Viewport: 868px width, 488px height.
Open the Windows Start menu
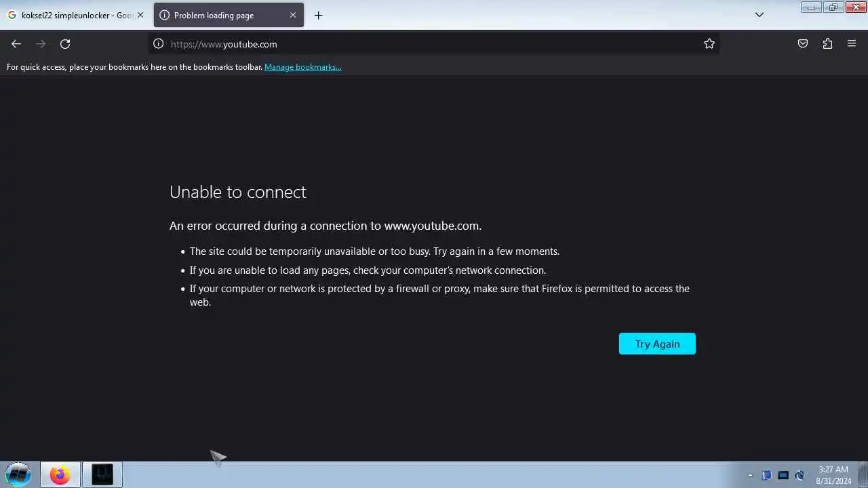18,474
